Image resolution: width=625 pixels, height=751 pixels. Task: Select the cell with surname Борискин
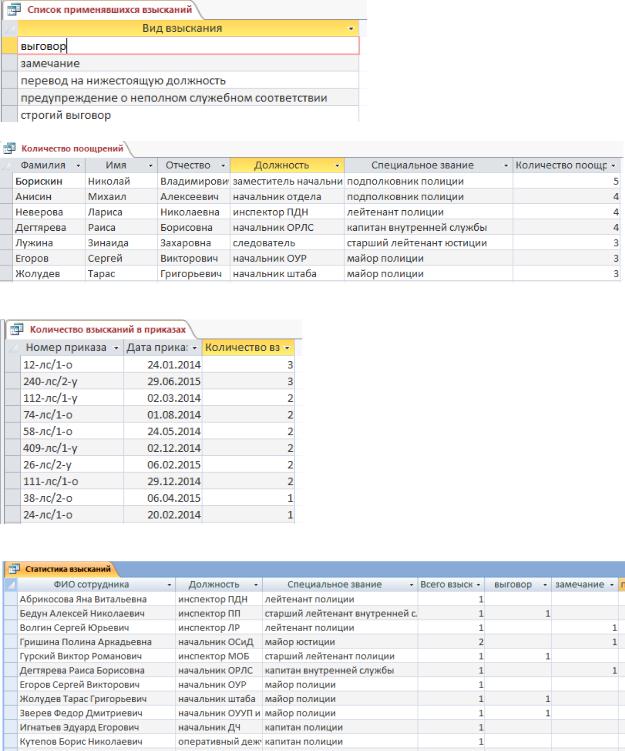[x=39, y=181]
